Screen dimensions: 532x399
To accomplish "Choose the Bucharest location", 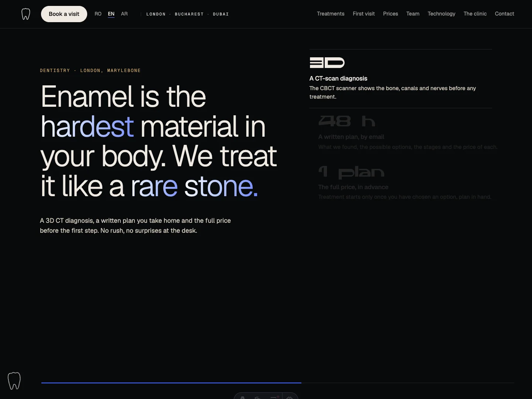I will (x=189, y=14).
